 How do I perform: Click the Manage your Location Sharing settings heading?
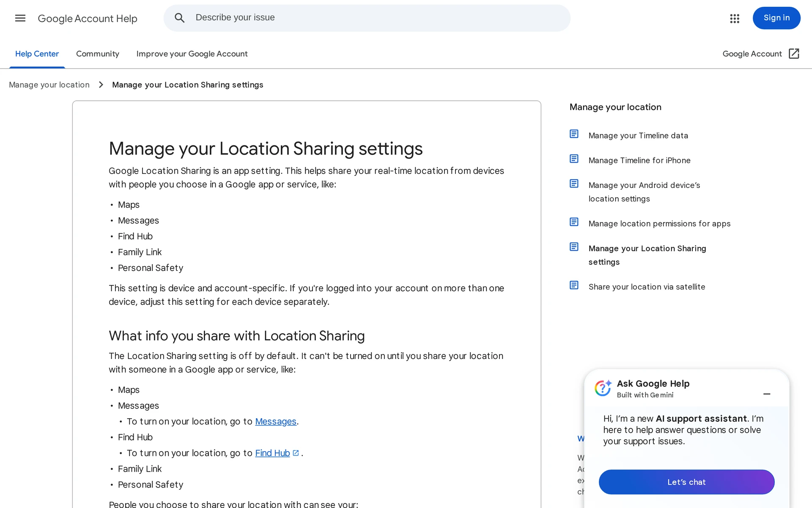266,149
